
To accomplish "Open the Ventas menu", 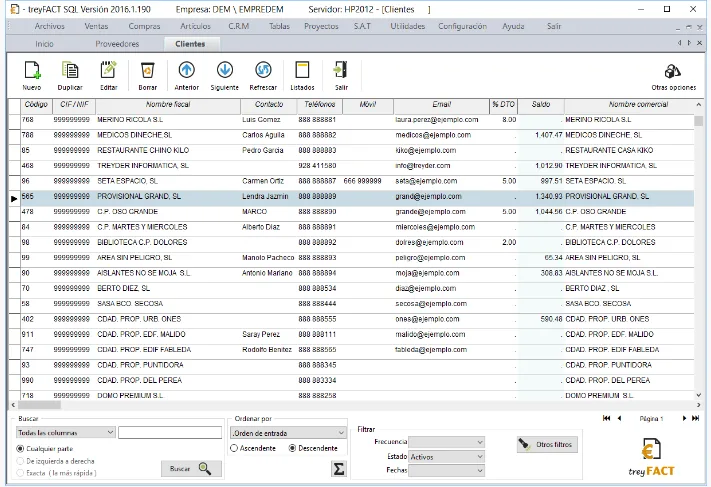I will coord(96,26).
